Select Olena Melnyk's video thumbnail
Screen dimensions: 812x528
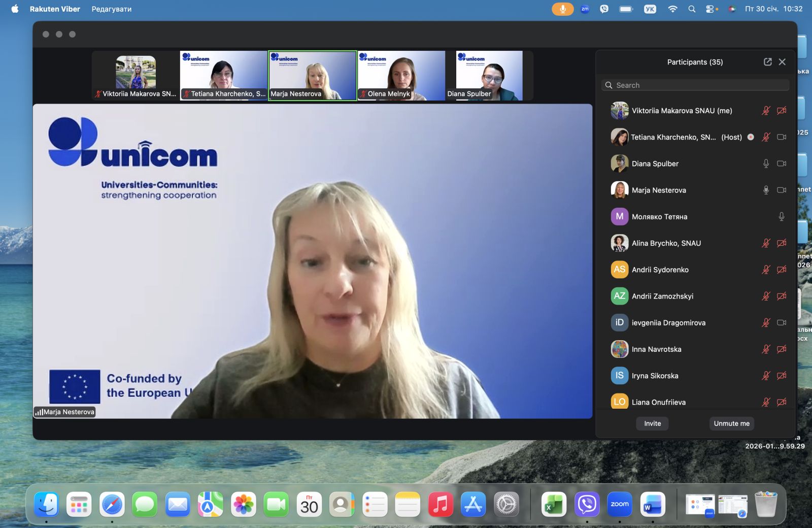pos(401,75)
